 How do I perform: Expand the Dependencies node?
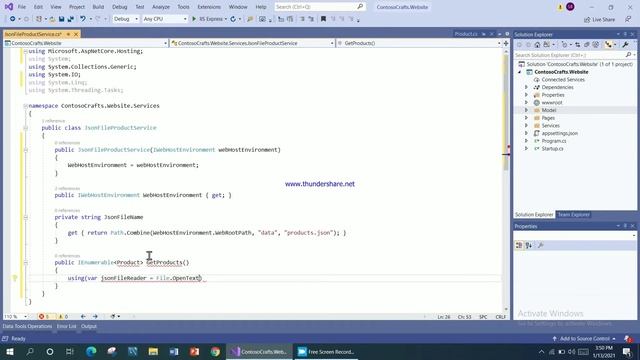coord(526,87)
